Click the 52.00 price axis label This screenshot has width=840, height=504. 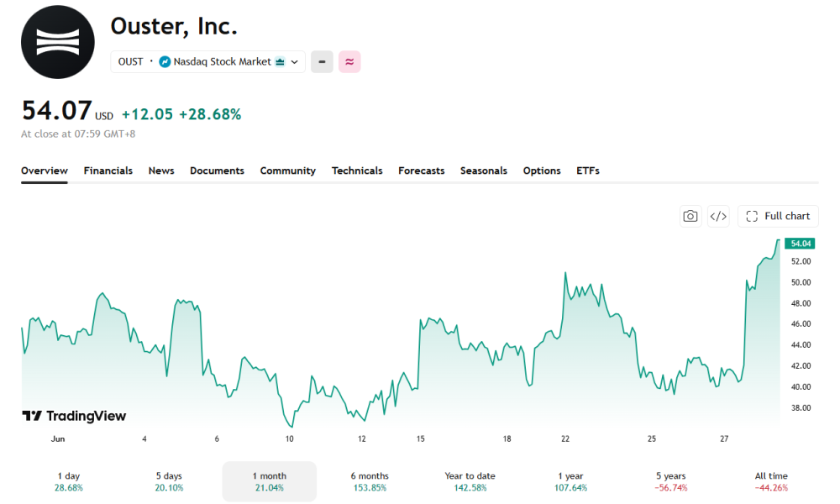coord(801,261)
